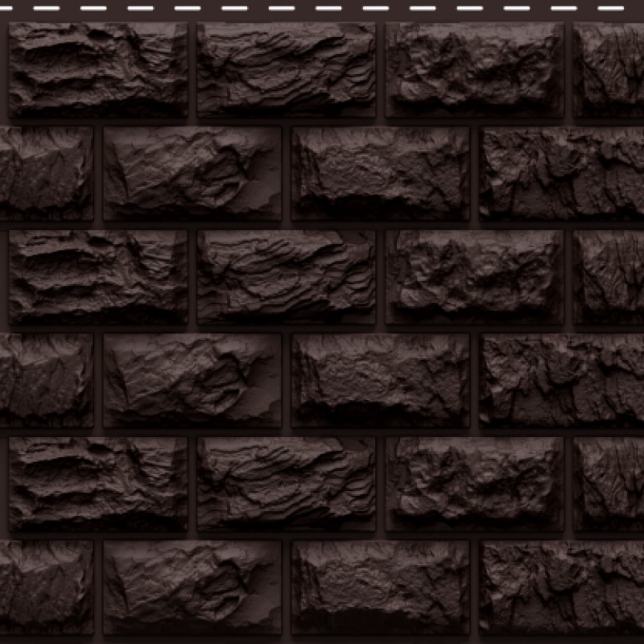This screenshot has width=644, height=644.
Task: Click the first full brick in the bottom row
Action: [x=192, y=588]
